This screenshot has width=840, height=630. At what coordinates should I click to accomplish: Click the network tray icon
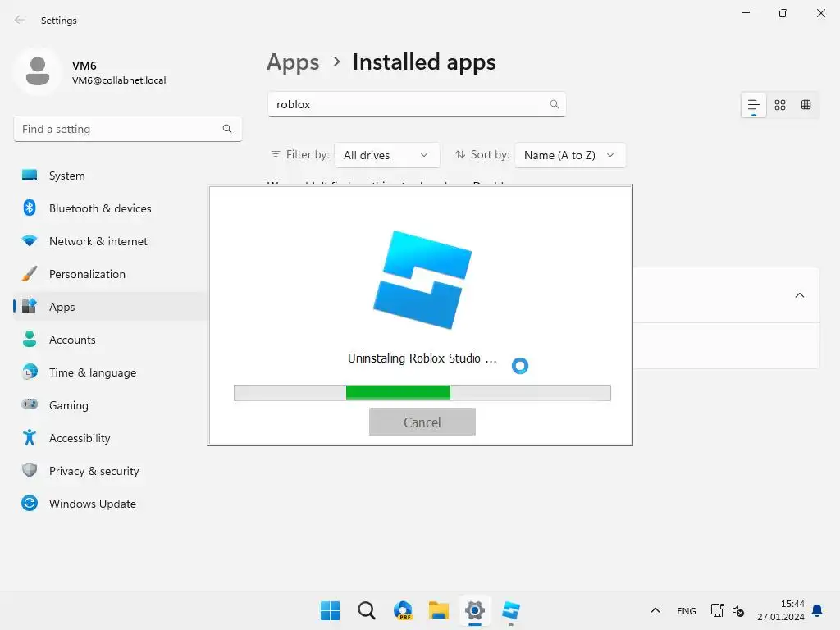click(x=717, y=610)
